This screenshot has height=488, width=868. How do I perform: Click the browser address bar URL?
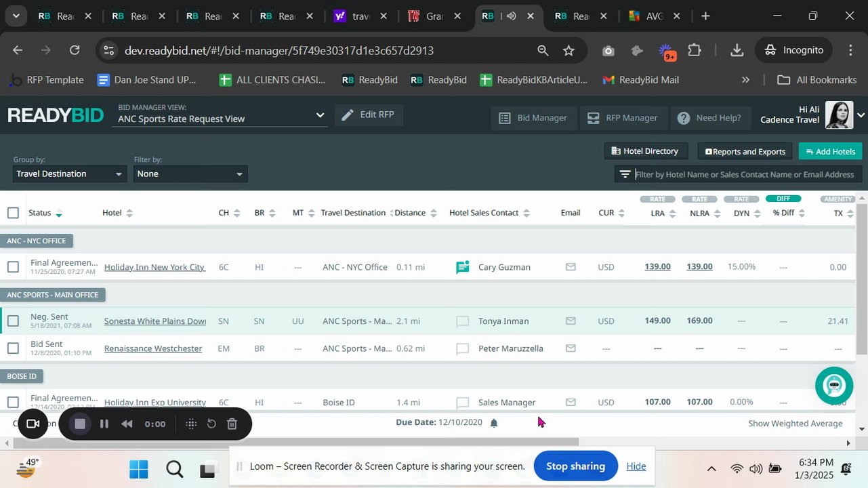tap(279, 50)
